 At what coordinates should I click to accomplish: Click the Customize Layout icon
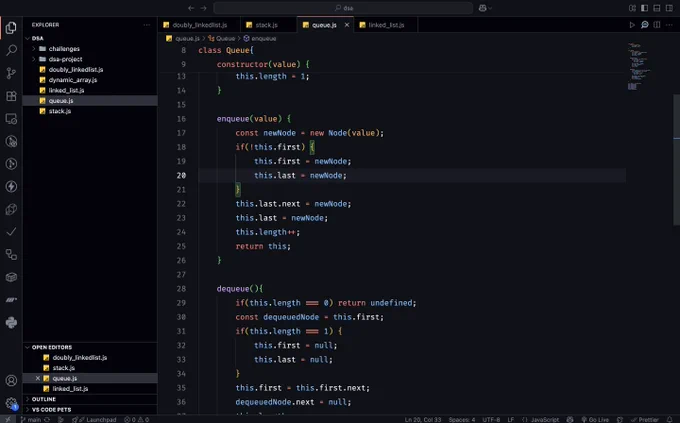click(x=632, y=8)
